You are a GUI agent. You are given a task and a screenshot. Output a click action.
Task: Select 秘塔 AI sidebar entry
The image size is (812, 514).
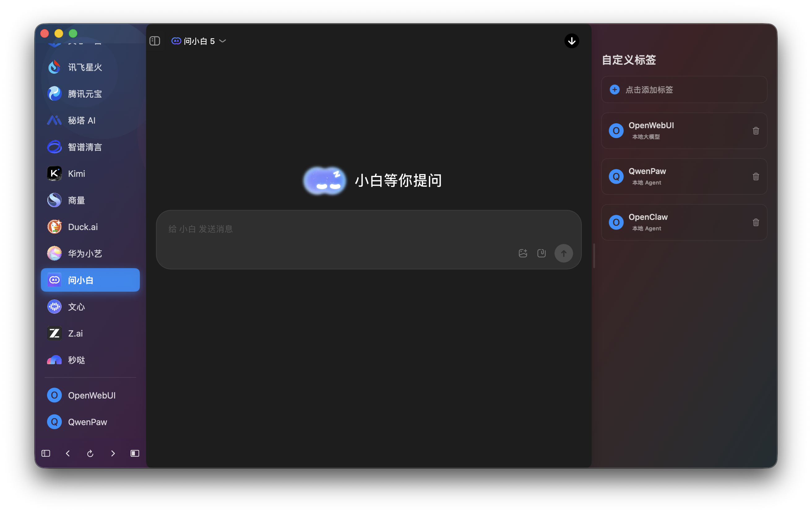(x=90, y=120)
